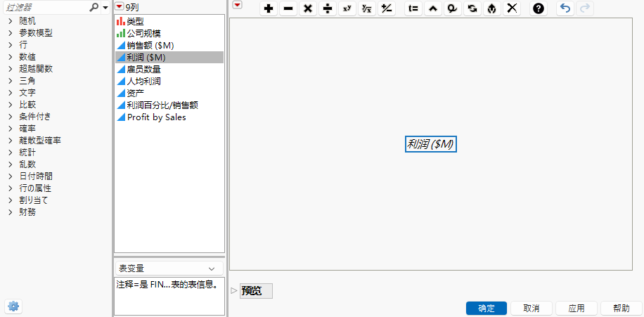Click the 注释 table variable entry

click(x=167, y=284)
